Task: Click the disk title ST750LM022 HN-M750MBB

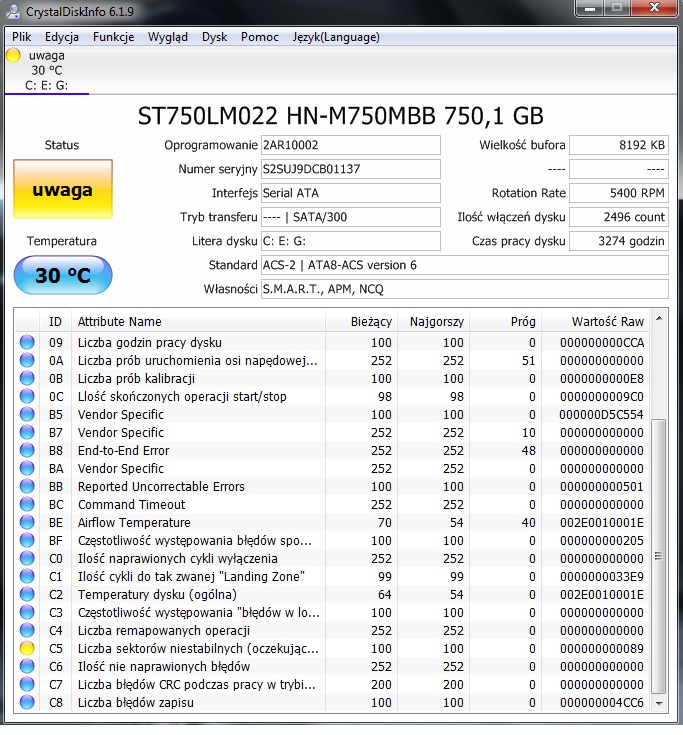Action: 341,116
